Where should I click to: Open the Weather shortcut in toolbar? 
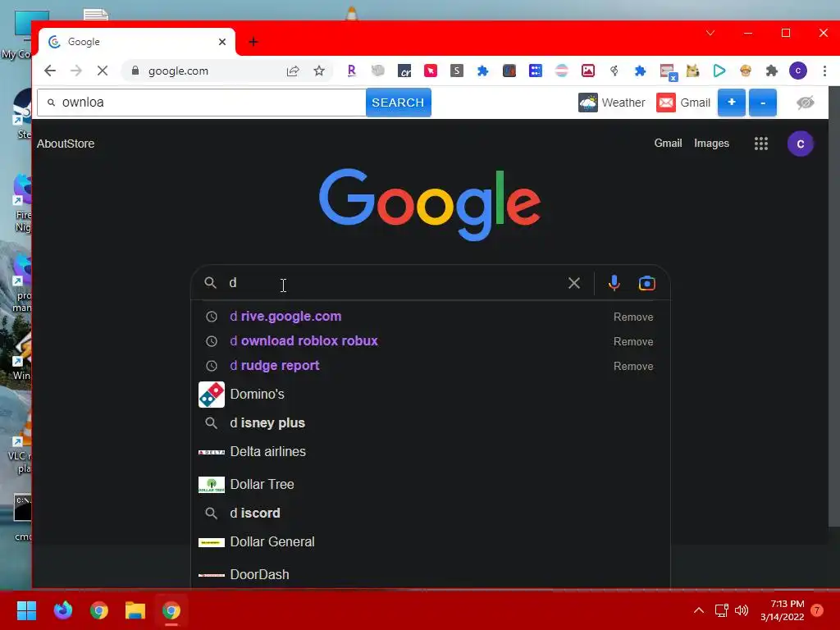612,103
